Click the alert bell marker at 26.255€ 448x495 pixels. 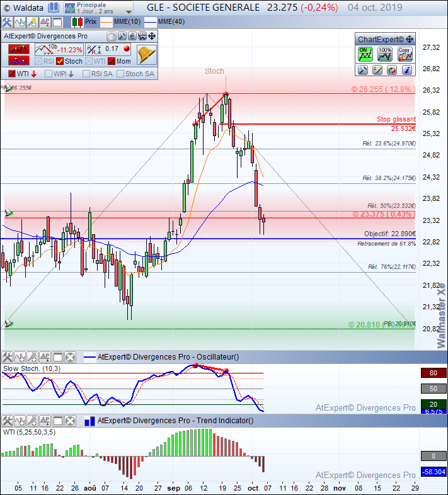tap(8, 88)
